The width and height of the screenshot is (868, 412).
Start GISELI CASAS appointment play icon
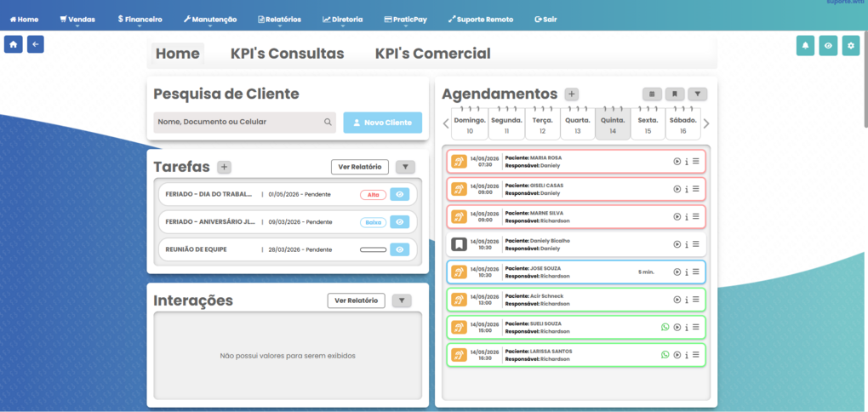[x=677, y=189]
